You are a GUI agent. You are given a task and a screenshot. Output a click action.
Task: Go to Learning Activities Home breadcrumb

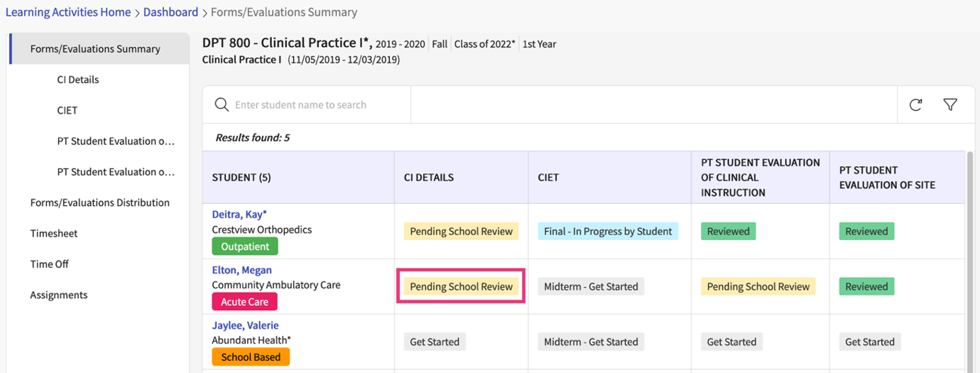[x=68, y=12]
